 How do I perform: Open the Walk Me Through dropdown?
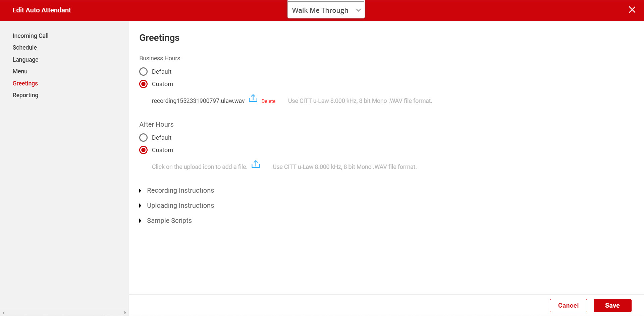326,10
